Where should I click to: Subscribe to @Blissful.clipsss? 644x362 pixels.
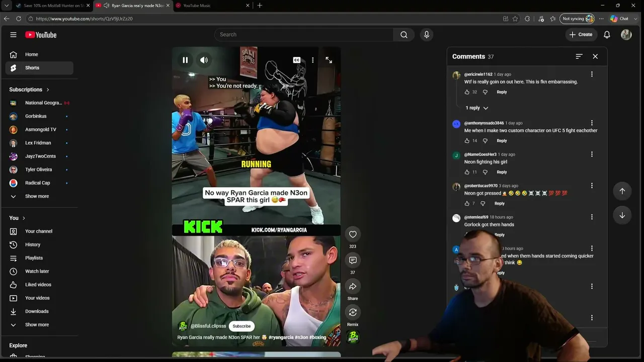tap(242, 326)
